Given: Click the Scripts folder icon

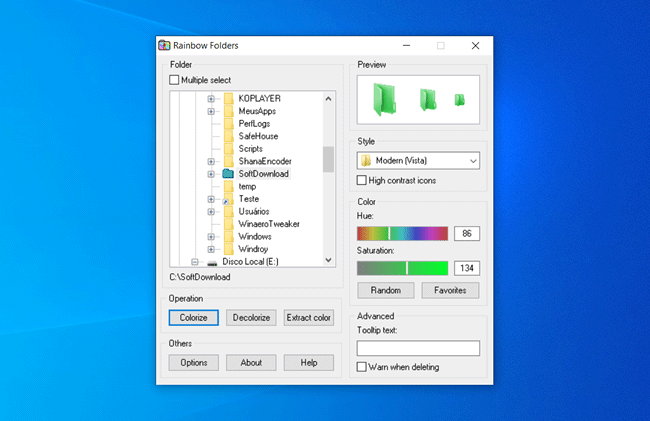Looking at the screenshot, I should 229,148.
